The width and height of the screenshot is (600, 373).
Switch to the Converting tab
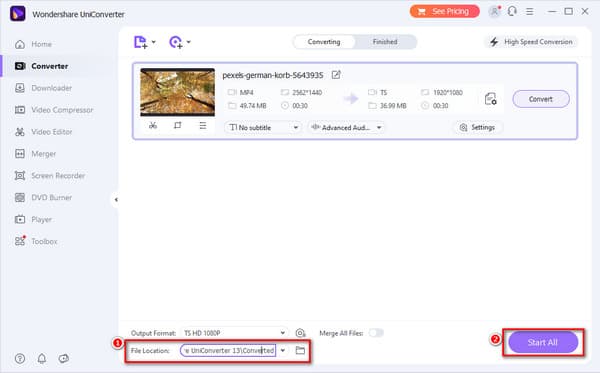click(x=324, y=42)
